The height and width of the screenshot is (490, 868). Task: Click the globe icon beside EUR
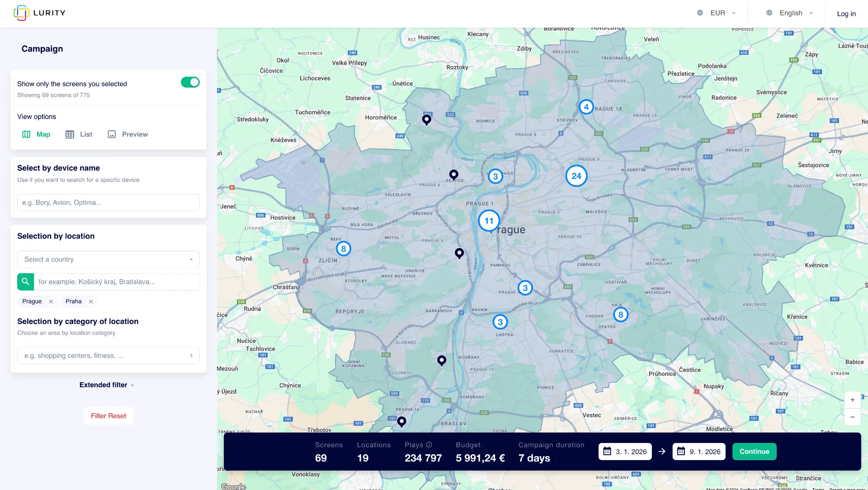[x=700, y=13]
